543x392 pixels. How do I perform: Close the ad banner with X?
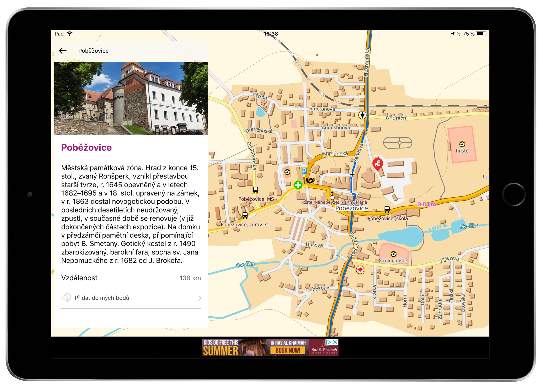pos(335,342)
